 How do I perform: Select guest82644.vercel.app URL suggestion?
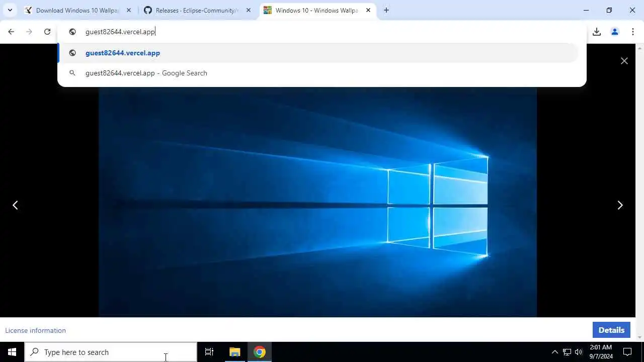(x=318, y=53)
